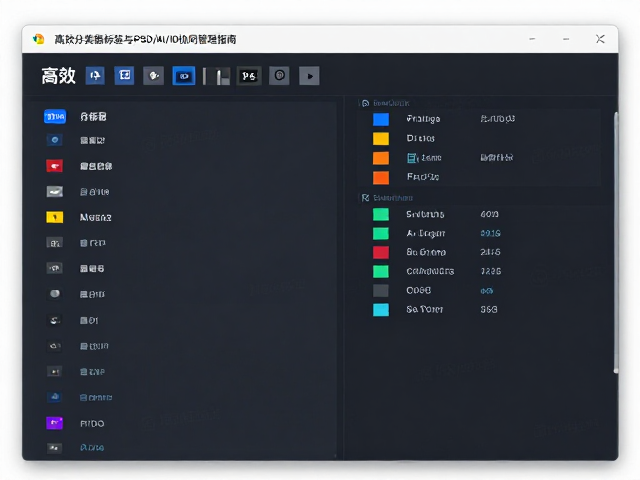
Task: Click the yellow icon in the left list
Action: click(x=55, y=217)
